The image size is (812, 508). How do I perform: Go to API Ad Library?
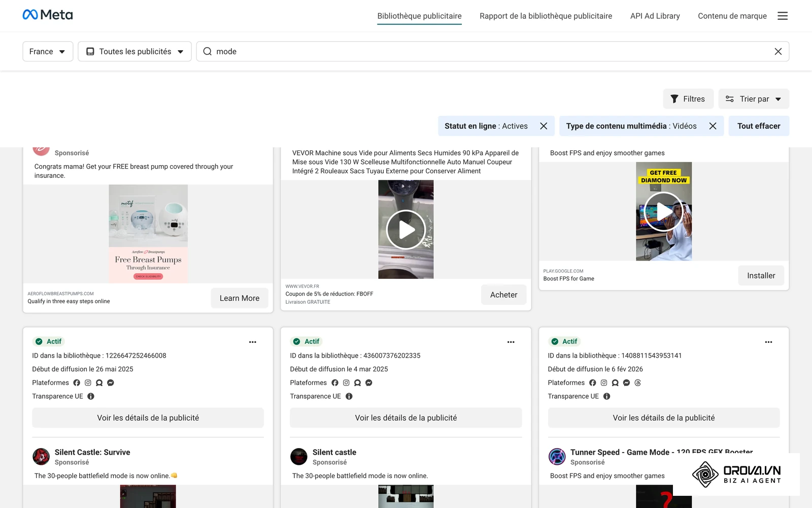click(x=655, y=16)
